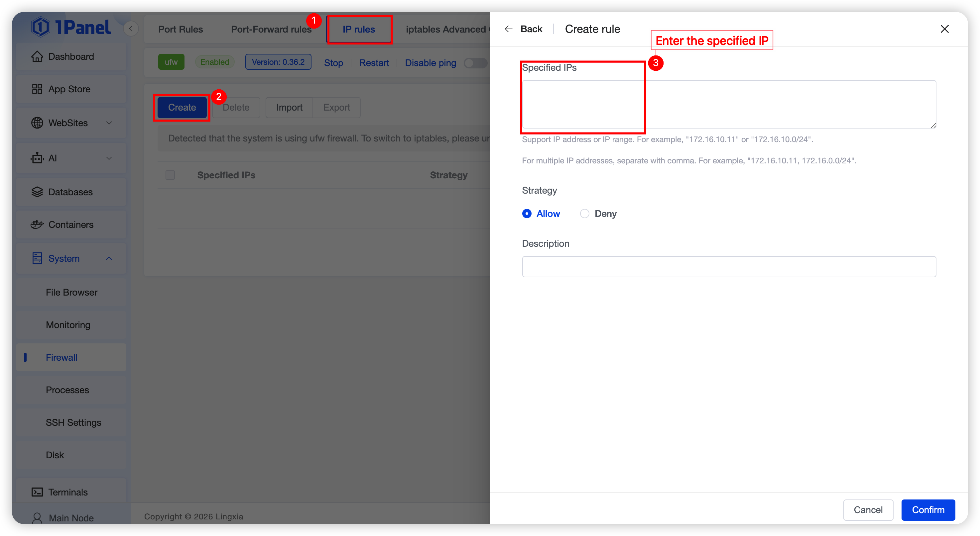Check the select-all table checkbox

(170, 175)
